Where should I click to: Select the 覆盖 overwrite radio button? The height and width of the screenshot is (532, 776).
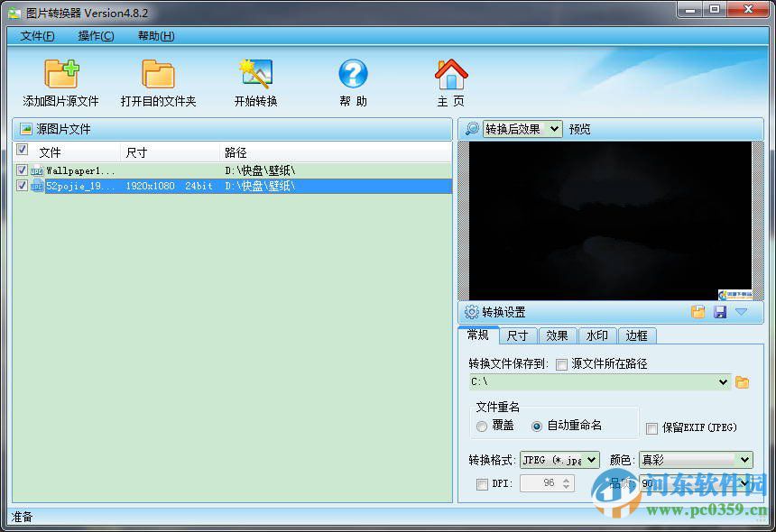(x=482, y=427)
